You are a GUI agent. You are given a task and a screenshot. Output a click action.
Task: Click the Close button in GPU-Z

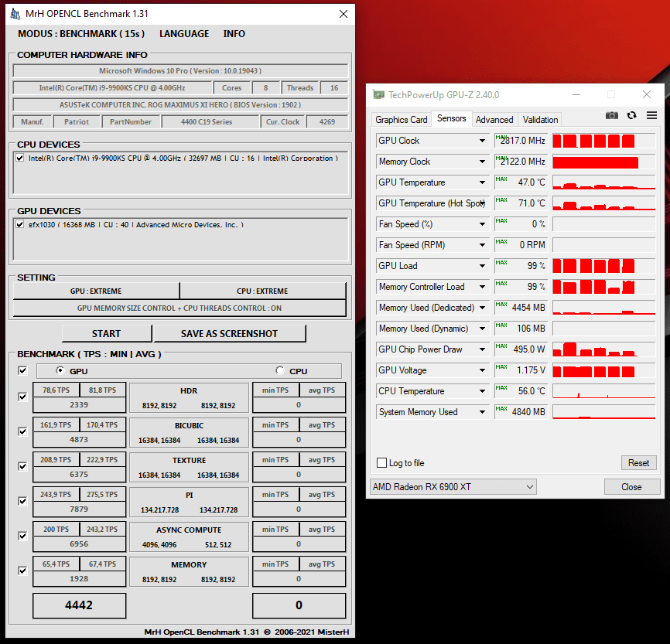point(631,487)
